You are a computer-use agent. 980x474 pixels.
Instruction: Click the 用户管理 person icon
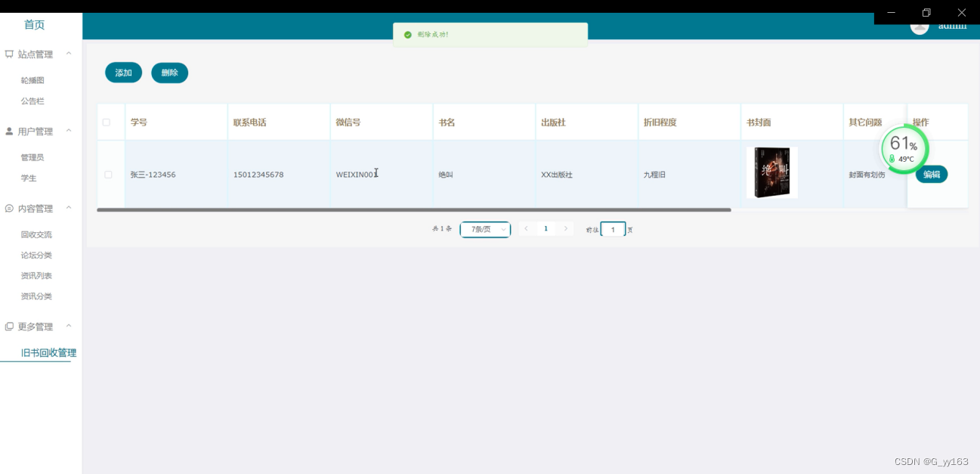coord(9,132)
